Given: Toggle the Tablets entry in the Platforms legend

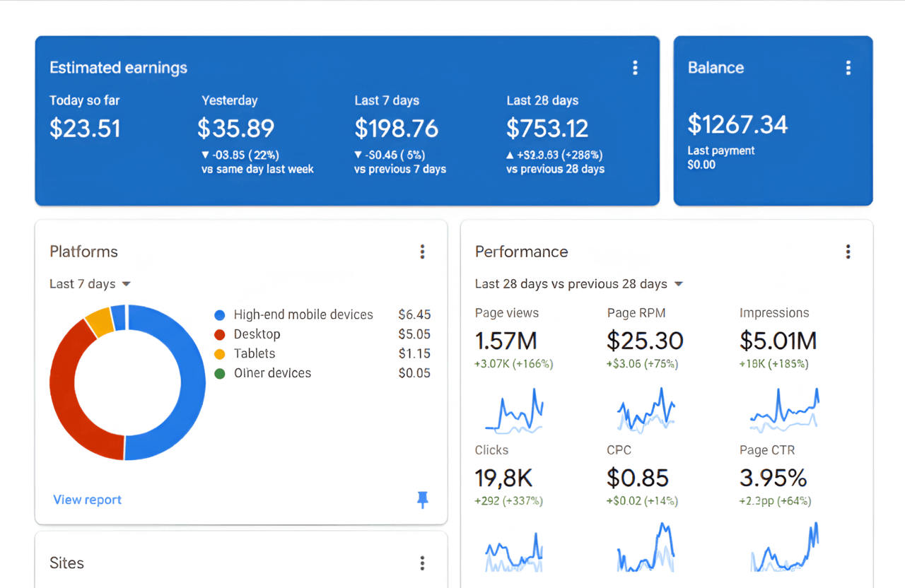Looking at the screenshot, I should click(x=255, y=353).
